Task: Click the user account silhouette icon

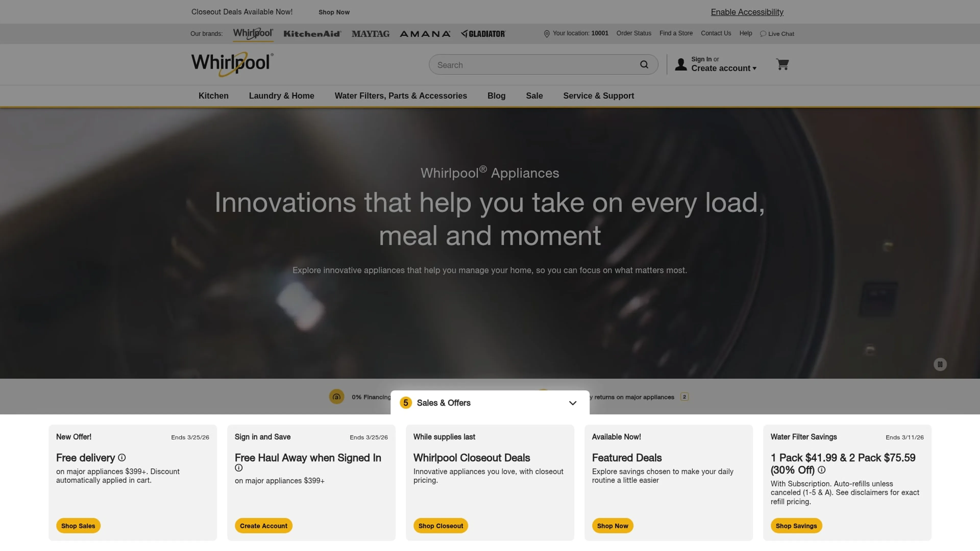Action: point(681,64)
